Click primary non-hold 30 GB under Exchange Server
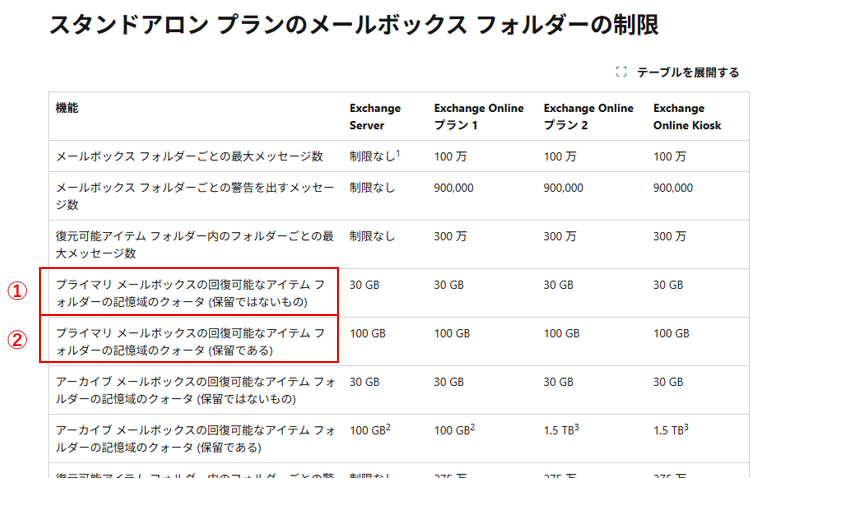This screenshot has height=511, width=860. pyautogui.click(x=364, y=285)
